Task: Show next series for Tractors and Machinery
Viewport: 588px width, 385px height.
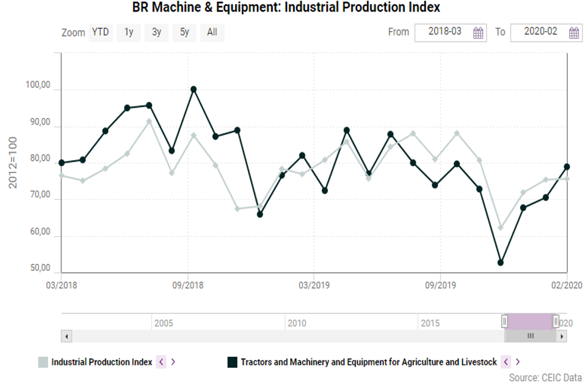Action: (x=518, y=362)
